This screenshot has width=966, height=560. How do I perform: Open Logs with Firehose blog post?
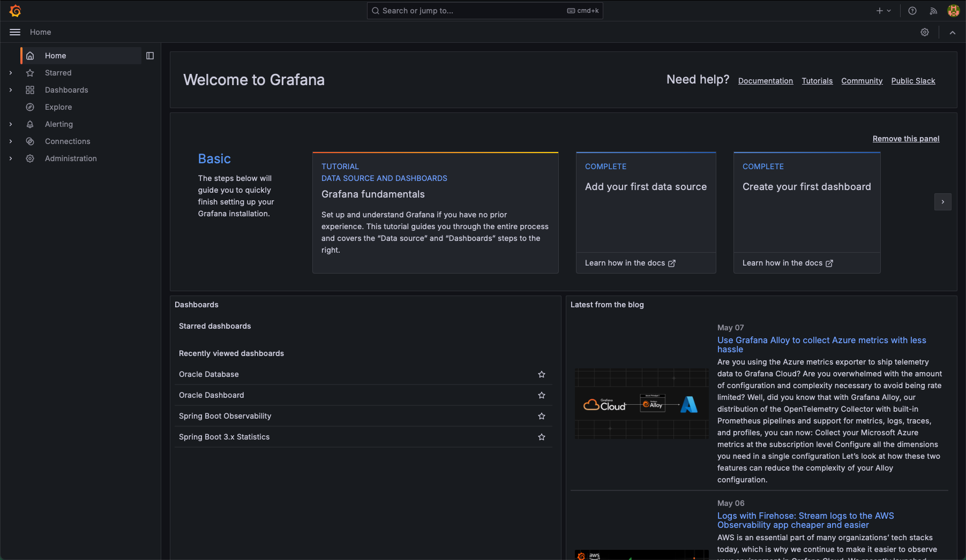pos(806,520)
